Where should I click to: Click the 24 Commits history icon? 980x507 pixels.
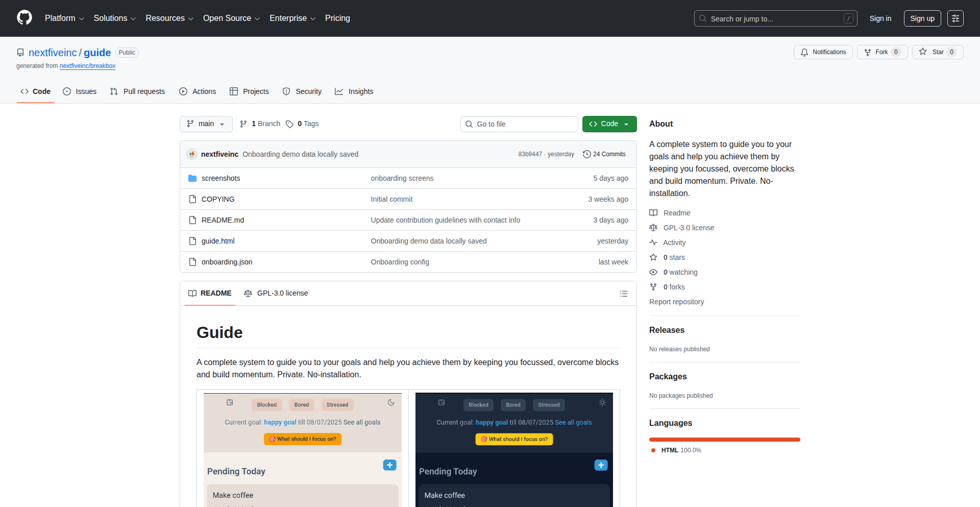pyautogui.click(x=587, y=154)
